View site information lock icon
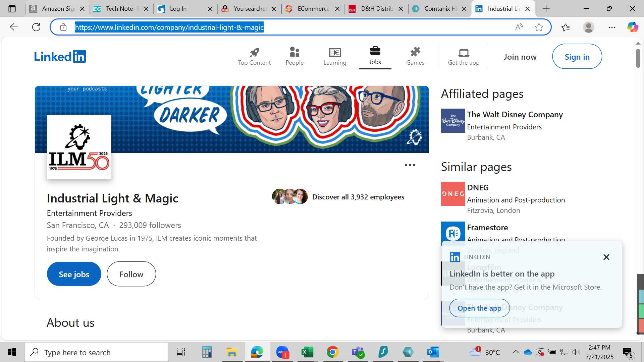The height and width of the screenshot is (362, 644). pyautogui.click(x=63, y=27)
